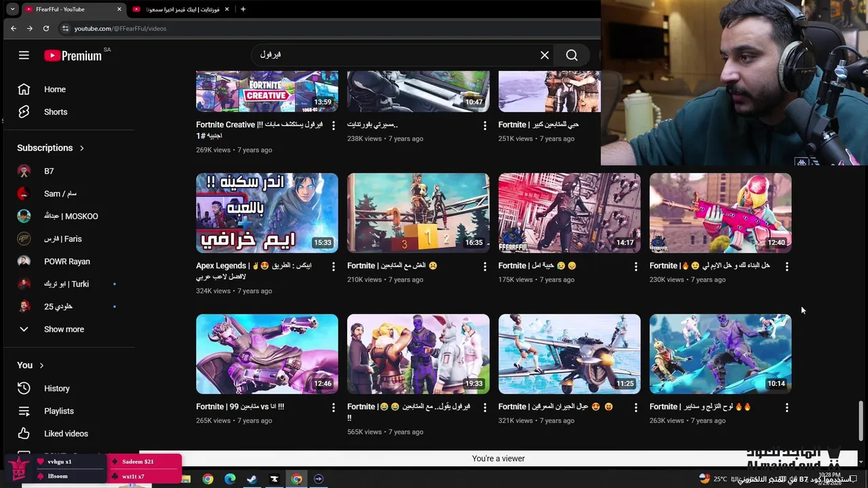Play the 12:40 pink gun thumbnail
Screen dimensions: 868x488
(721, 213)
